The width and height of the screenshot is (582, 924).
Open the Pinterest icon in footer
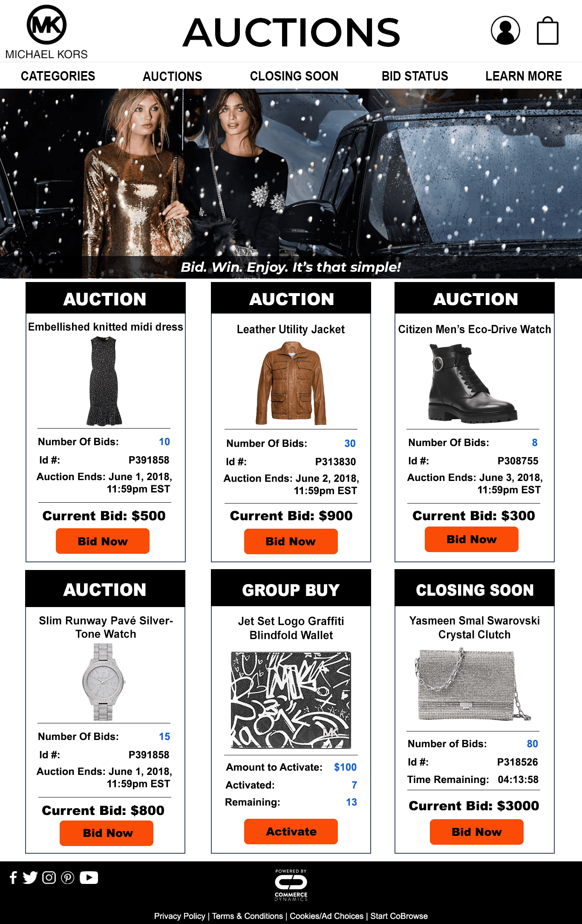click(67, 878)
